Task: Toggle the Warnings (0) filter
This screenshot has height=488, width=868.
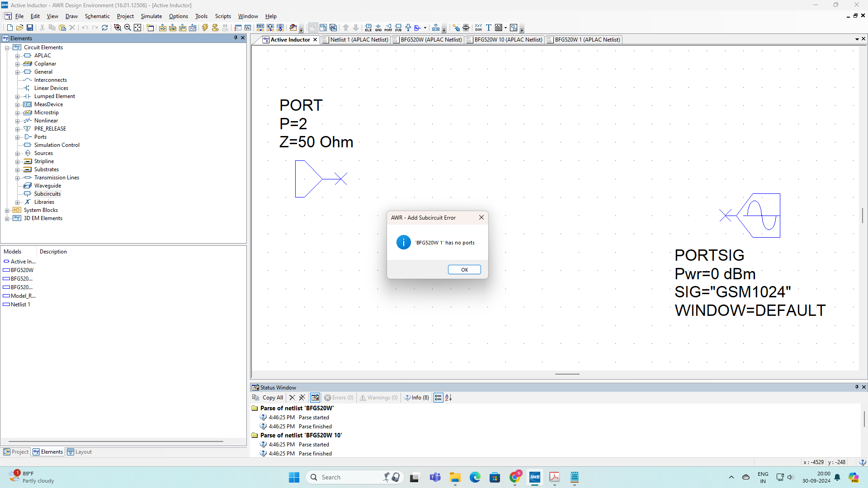Action: tap(379, 398)
